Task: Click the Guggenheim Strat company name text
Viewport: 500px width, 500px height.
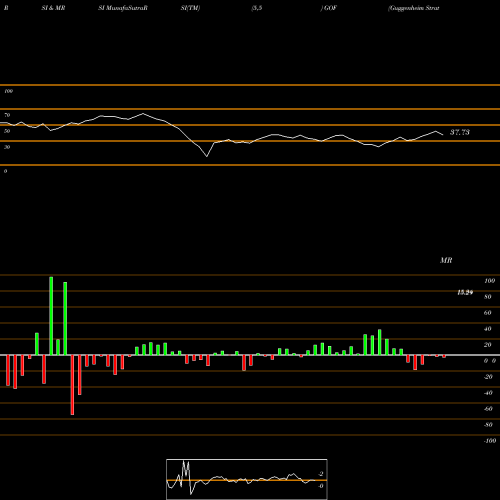Action: click(414, 8)
